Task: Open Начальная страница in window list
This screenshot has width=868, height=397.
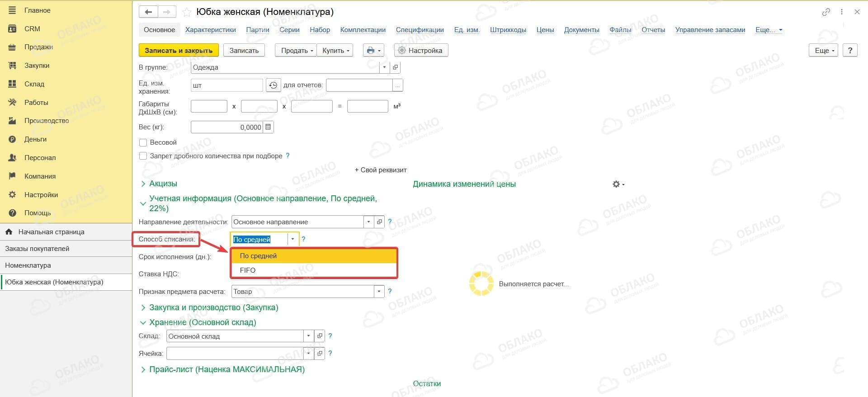Action: point(66,232)
